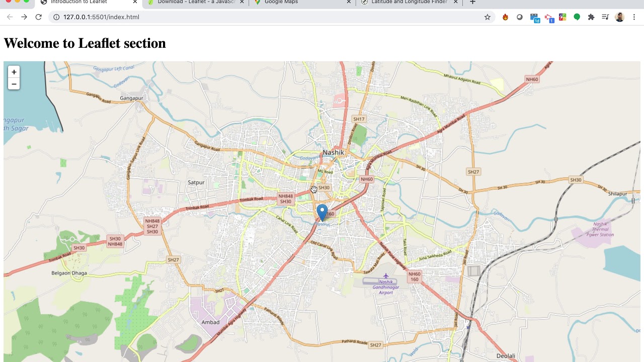Viewport: 644px width, 362px height.
Task: Open the green chat bubble extension
Action: (x=577, y=17)
